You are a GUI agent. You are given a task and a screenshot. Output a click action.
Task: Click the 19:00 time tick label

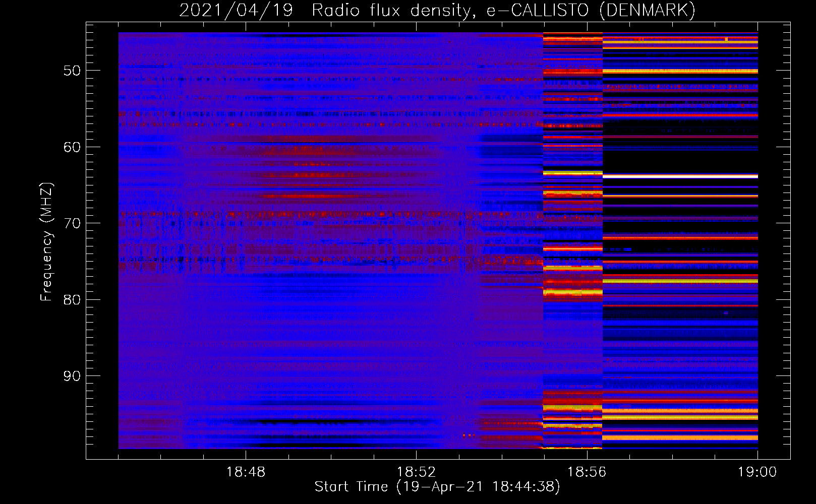coord(757,472)
